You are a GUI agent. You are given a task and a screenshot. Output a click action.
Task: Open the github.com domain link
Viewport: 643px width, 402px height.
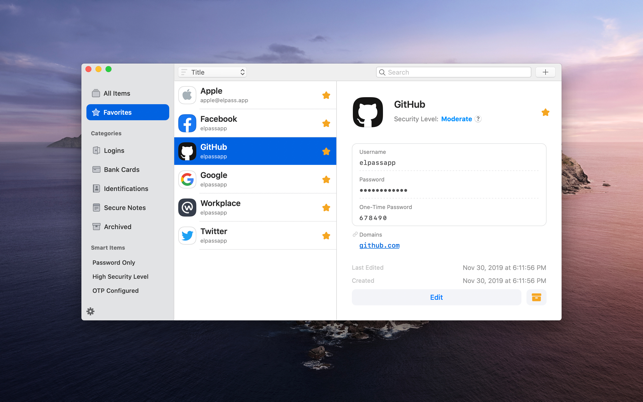[379, 245]
